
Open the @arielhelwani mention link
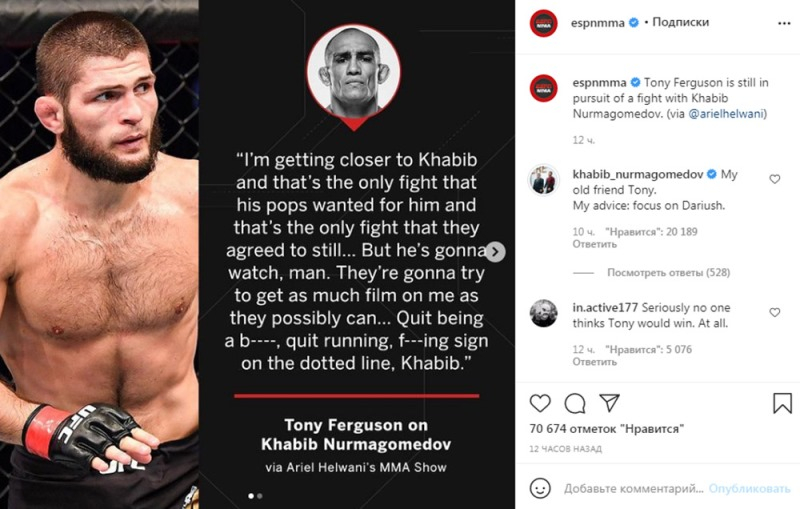pyautogui.click(x=725, y=114)
